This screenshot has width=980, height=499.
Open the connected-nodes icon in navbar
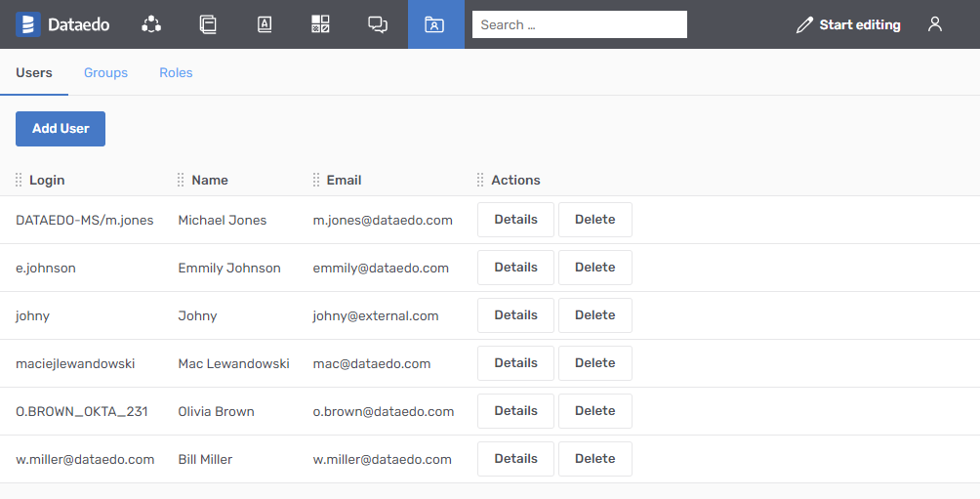click(x=151, y=24)
